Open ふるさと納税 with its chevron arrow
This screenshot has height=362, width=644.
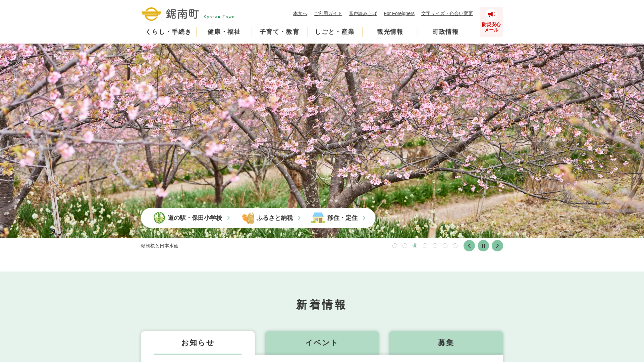click(x=299, y=218)
